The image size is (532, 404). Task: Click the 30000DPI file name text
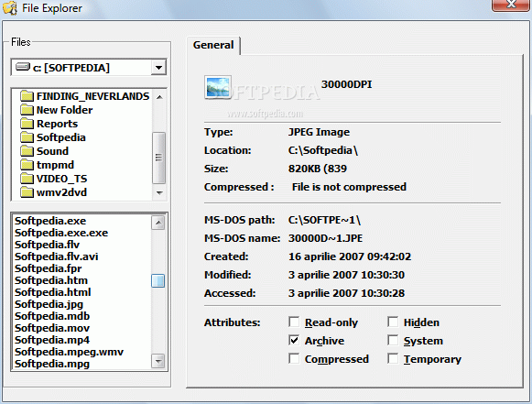(346, 84)
